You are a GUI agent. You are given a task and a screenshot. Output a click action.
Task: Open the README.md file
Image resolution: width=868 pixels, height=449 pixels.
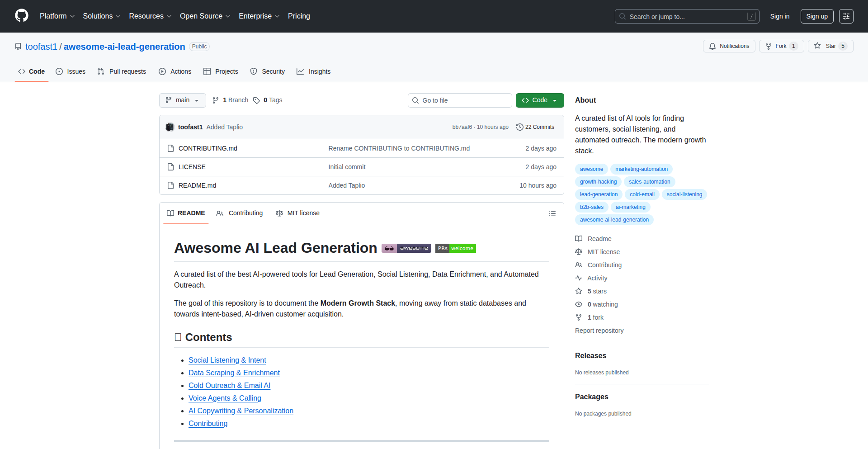click(x=197, y=185)
